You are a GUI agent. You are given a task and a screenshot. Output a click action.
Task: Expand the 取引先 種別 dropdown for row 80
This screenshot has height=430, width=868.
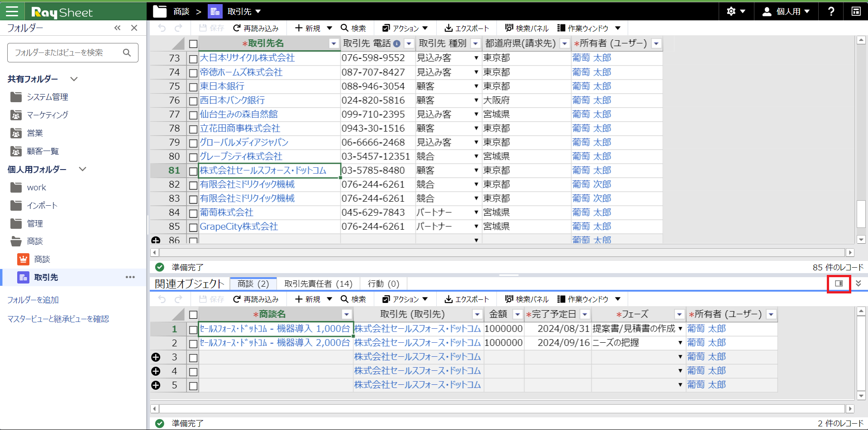tap(476, 156)
